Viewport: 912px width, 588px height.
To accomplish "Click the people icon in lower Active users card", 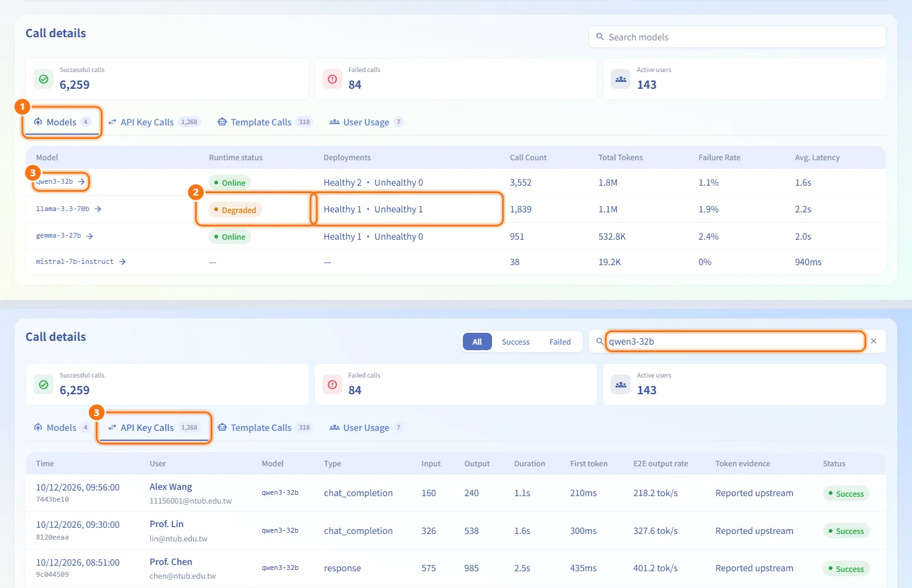I will coord(621,384).
